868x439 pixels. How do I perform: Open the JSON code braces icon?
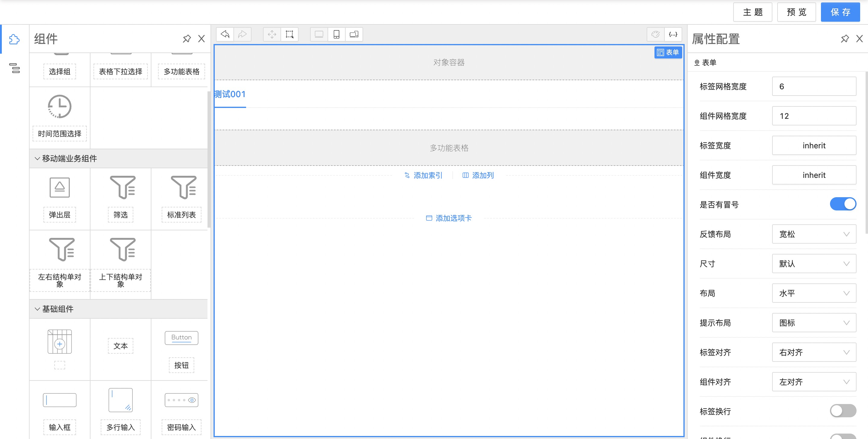pyautogui.click(x=673, y=34)
